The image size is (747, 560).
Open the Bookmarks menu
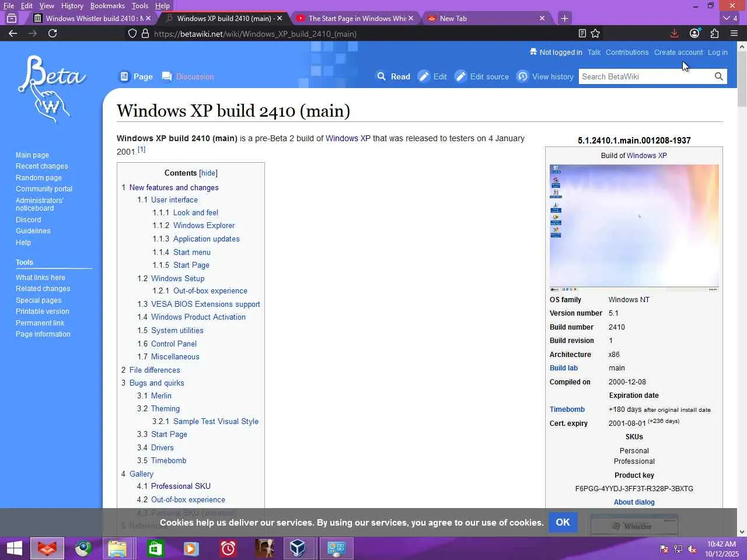(x=107, y=6)
